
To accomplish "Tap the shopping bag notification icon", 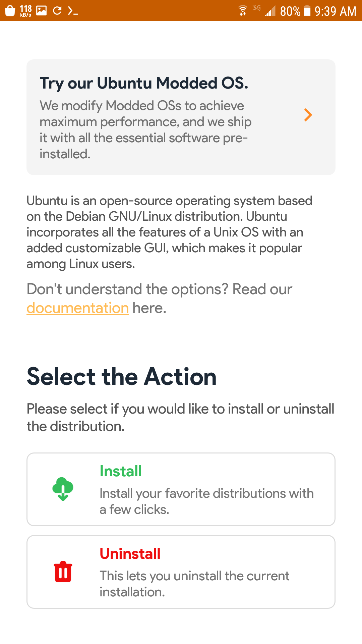I will pos(10,11).
